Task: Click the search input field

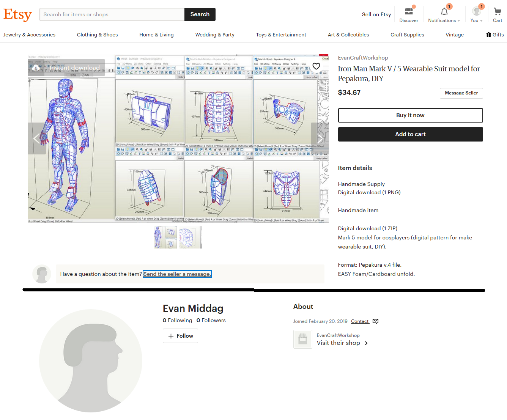Action: [x=112, y=14]
